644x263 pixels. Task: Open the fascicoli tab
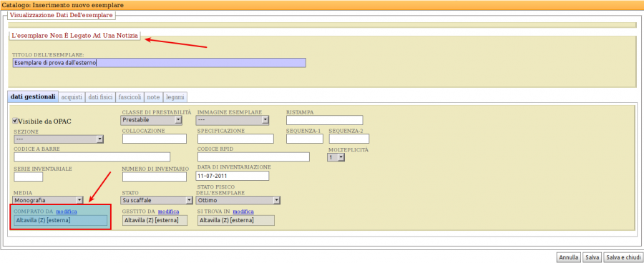(130, 97)
